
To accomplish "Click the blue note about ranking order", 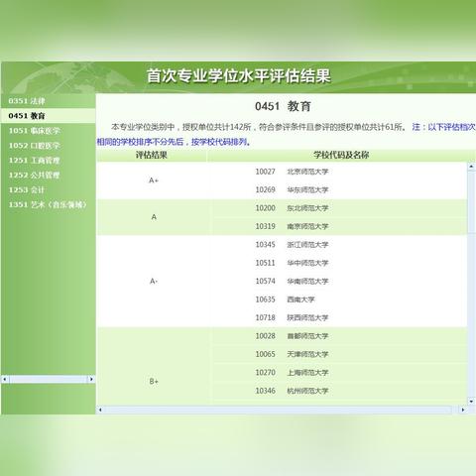I will 287,135.
